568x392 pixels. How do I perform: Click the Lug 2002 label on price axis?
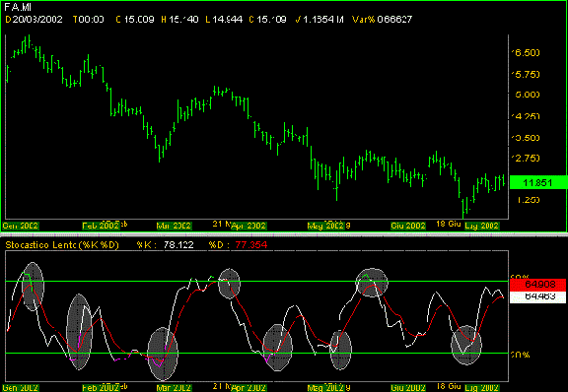[481, 226]
